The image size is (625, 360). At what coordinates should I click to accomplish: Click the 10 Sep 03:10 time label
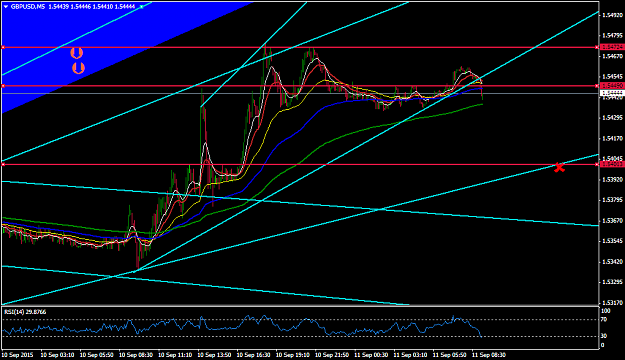(57, 355)
